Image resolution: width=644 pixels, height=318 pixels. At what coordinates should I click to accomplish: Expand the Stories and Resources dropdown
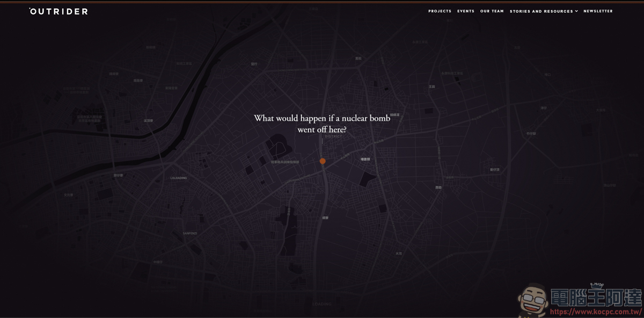tap(544, 11)
